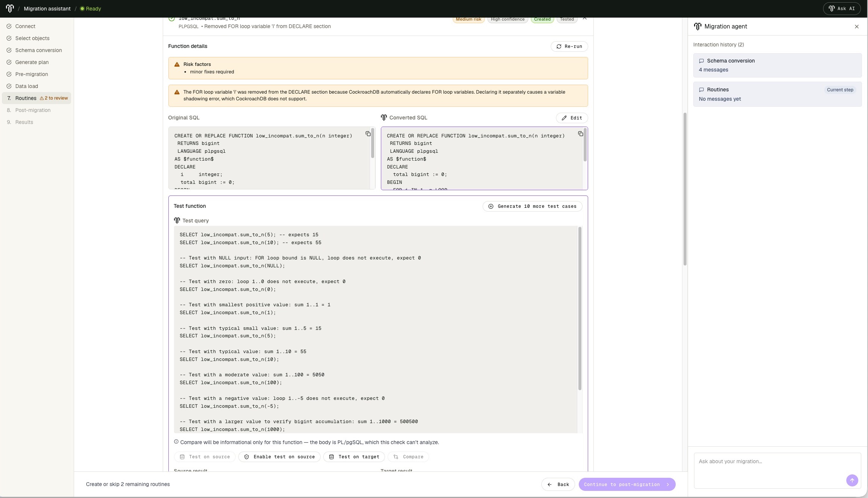
Task: Open the Pre-migration step
Action: coord(31,74)
